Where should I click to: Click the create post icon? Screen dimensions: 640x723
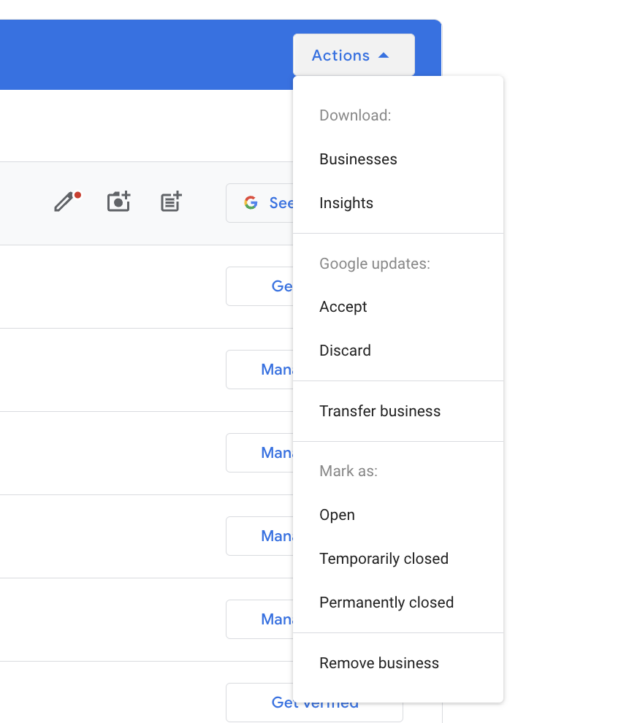click(171, 201)
